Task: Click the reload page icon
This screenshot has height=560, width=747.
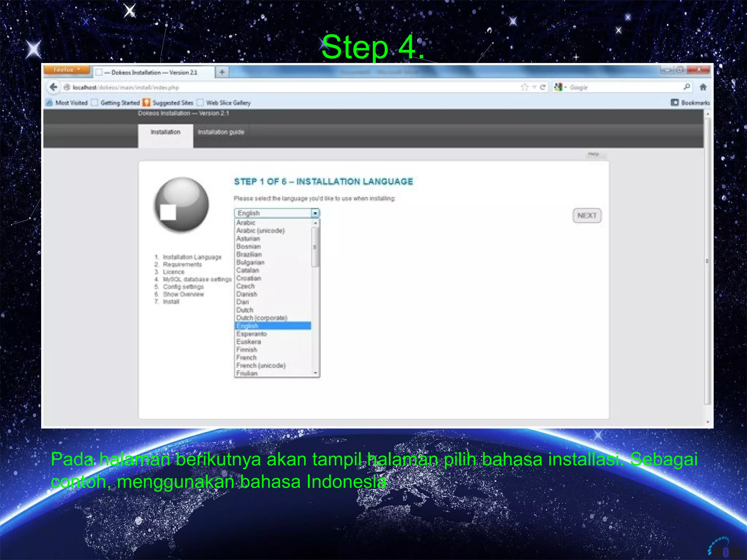Action: click(543, 87)
